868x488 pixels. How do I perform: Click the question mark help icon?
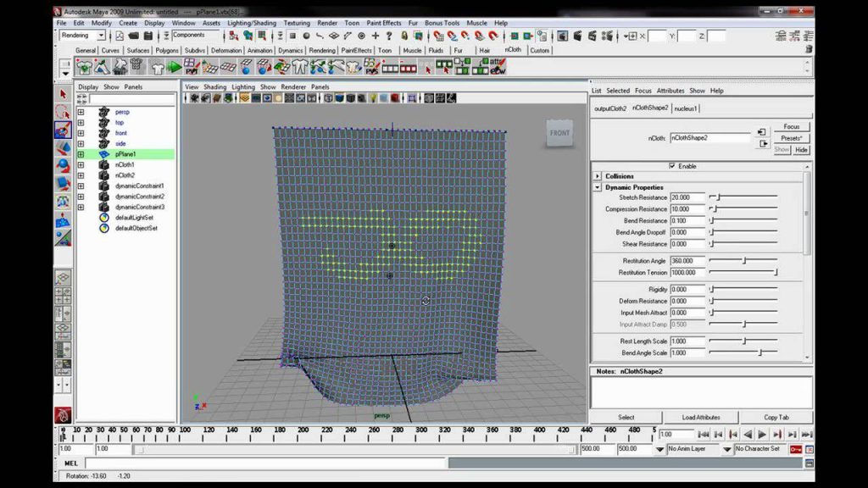click(388, 36)
